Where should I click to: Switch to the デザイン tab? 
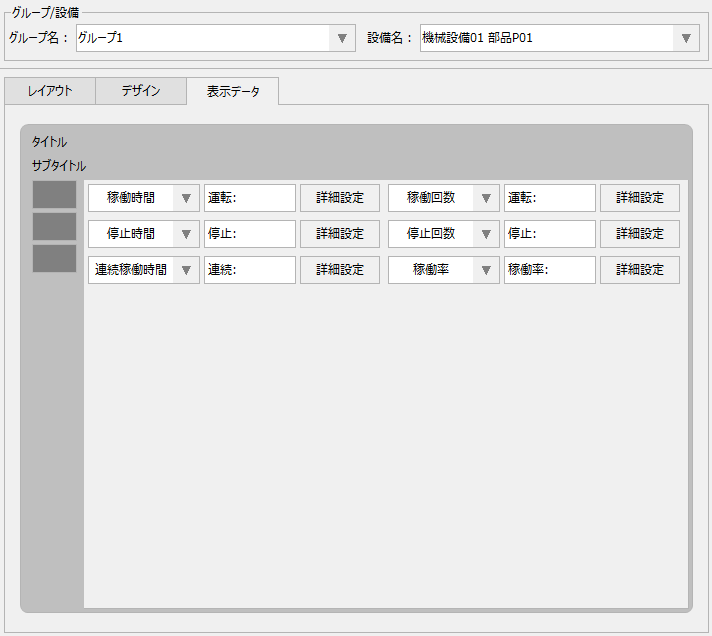[141, 91]
